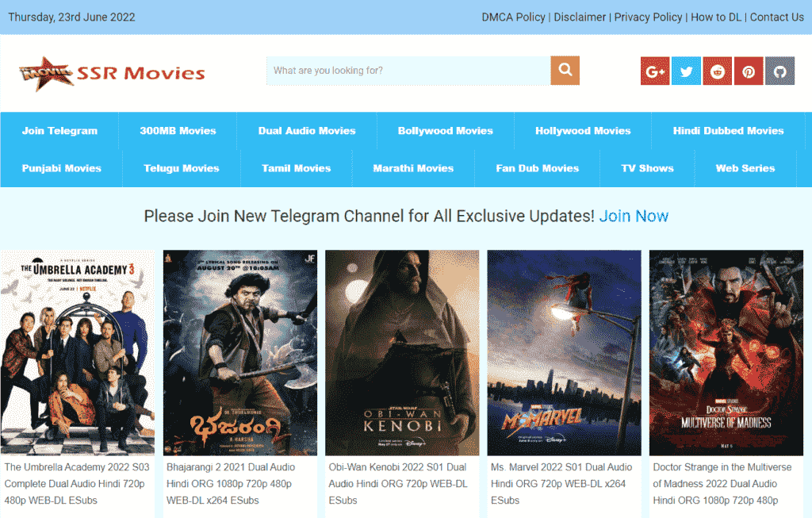This screenshot has width=812, height=518.
Task: Open the Disclaimer link
Action: pos(580,17)
